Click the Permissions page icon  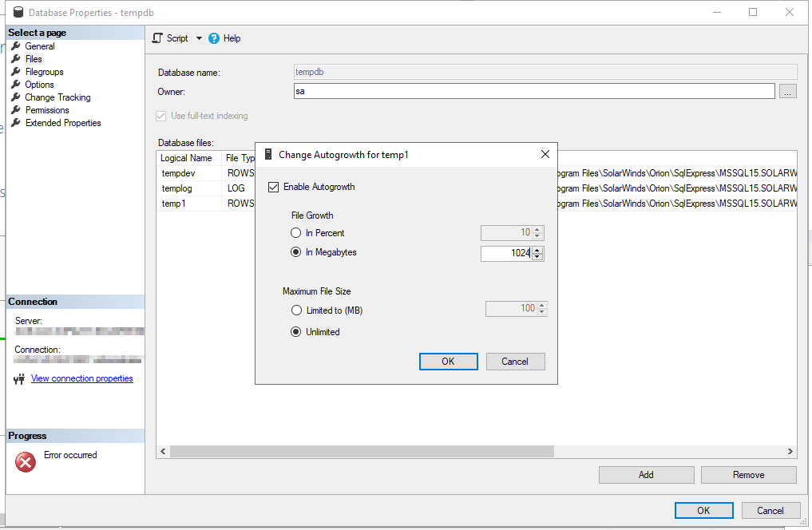pyautogui.click(x=17, y=109)
